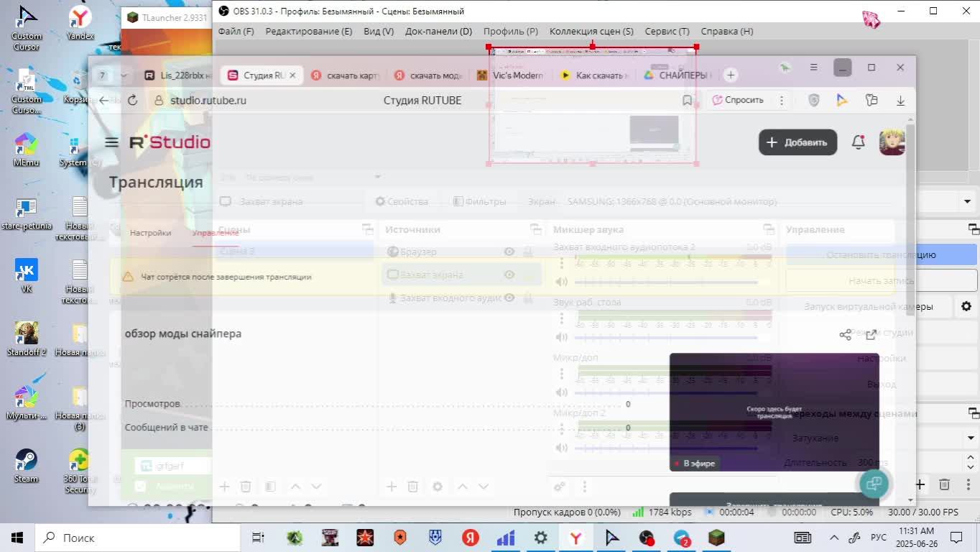Image resolution: width=980 pixels, height=552 pixels.
Task: Adjust OBS transition duration stepper
Action: pyautogui.click(x=971, y=462)
